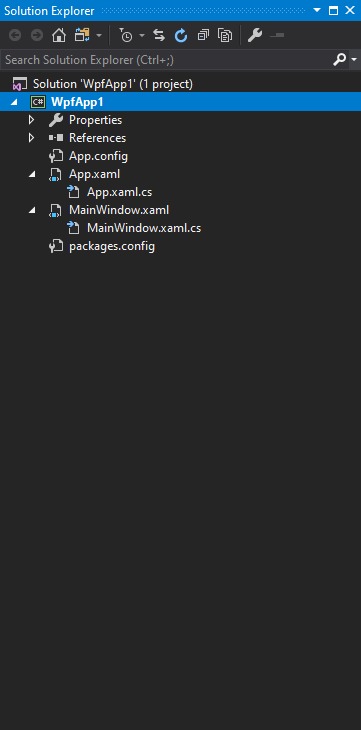Click the search magnifier icon
Image resolution: width=361 pixels, height=730 pixels.
(340, 60)
